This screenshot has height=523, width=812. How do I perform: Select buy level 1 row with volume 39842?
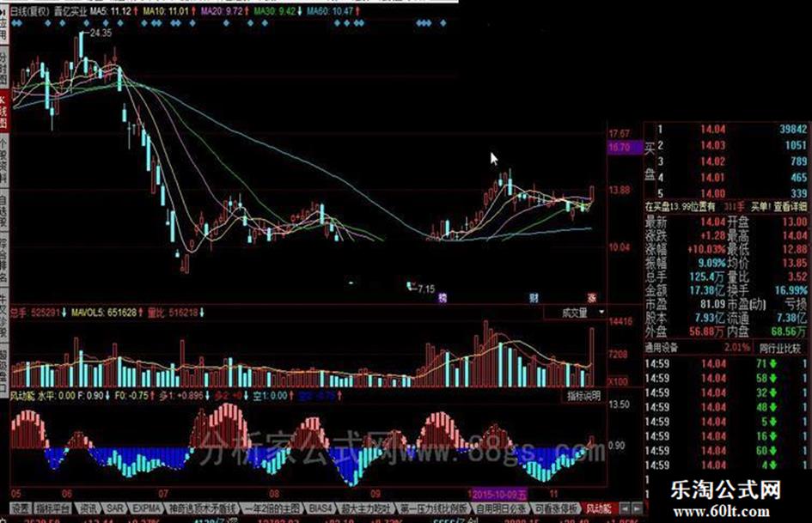[x=730, y=129]
